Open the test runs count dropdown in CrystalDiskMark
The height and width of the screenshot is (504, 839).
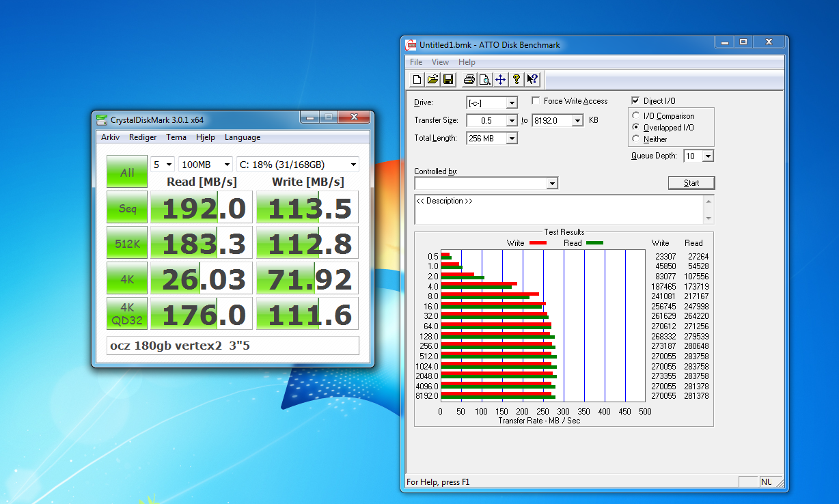(163, 165)
